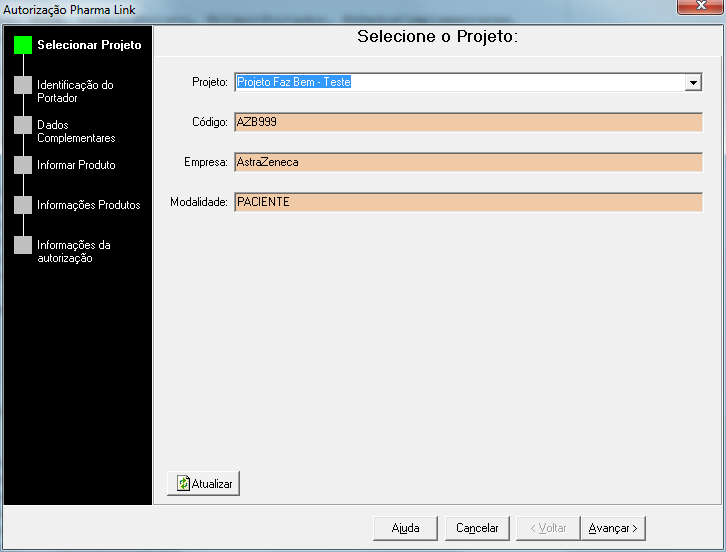Screen dimensions: 726x552
Task: Click the gray square beside Dados Complementares
Action: [23, 125]
